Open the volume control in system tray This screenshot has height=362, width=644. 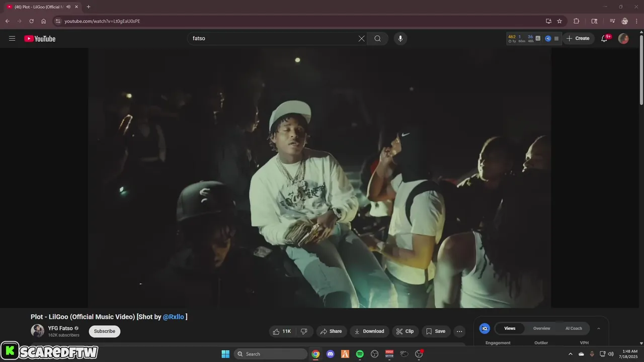[x=611, y=354]
